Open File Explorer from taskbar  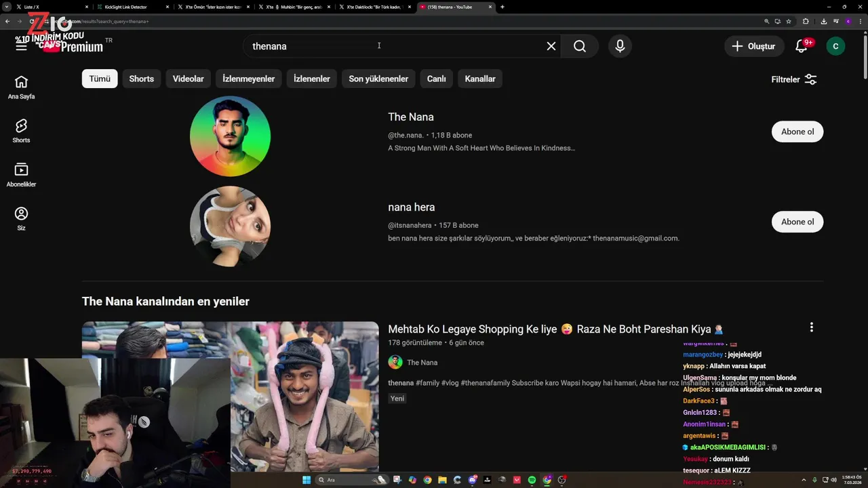(x=442, y=480)
